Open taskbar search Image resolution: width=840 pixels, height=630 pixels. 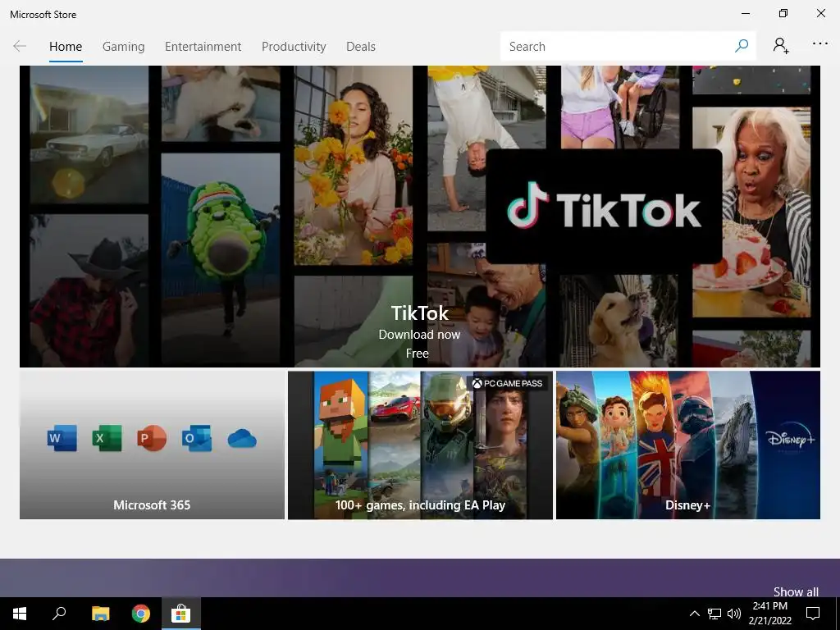tap(59, 614)
